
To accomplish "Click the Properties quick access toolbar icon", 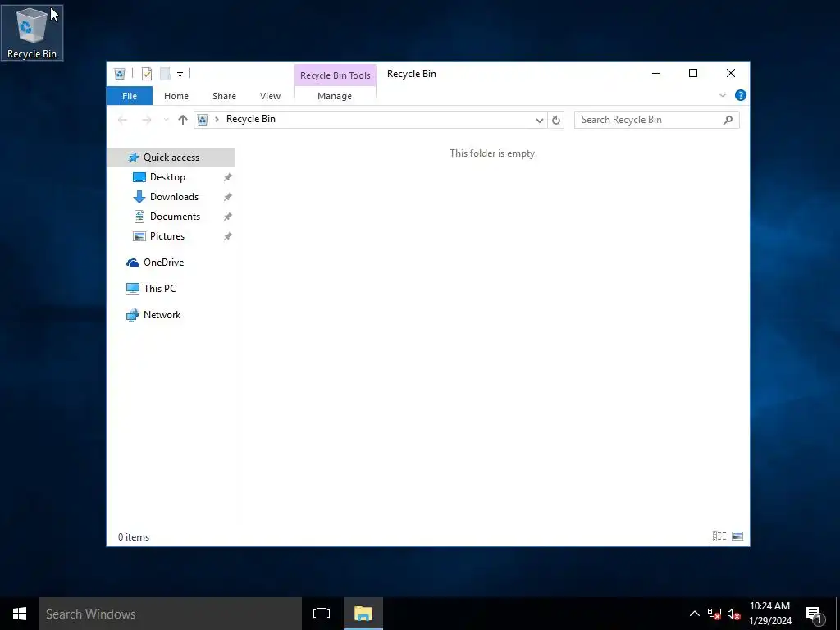I will pyautogui.click(x=147, y=74).
